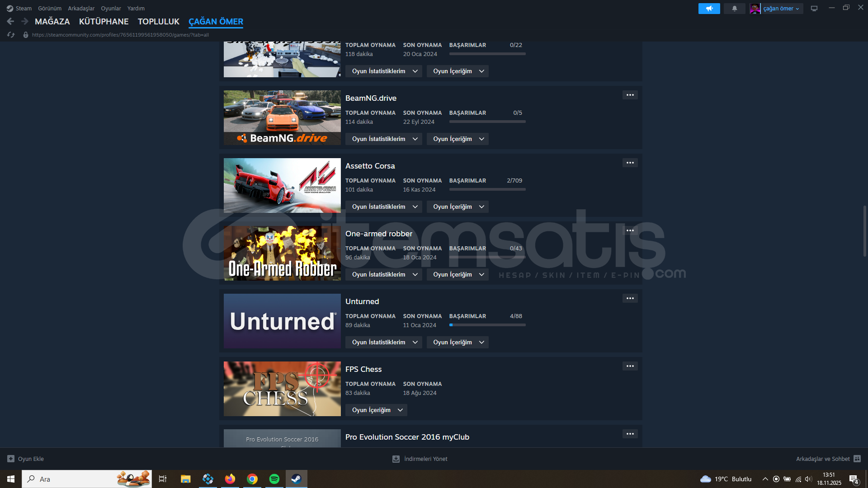Switch to the KÜTÜPHANE tab
The width and height of the screenshot is (868, 488).
(104, 21)
